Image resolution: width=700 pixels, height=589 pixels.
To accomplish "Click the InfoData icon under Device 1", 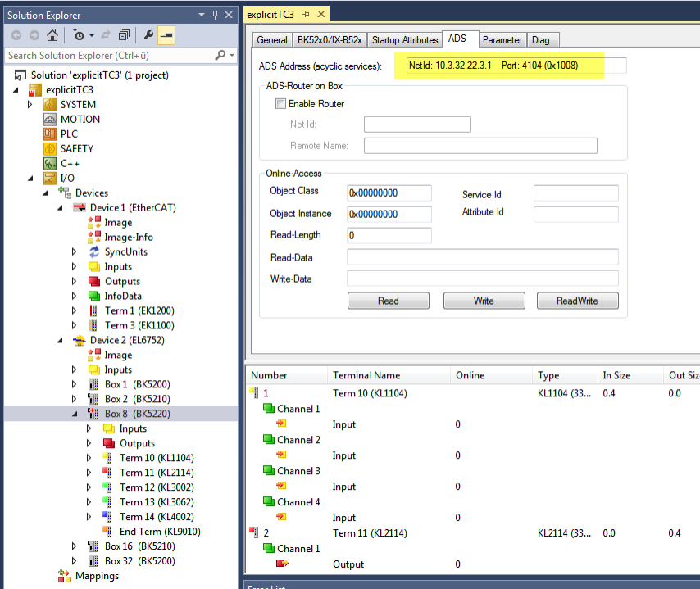I will (x=93, y=296).
